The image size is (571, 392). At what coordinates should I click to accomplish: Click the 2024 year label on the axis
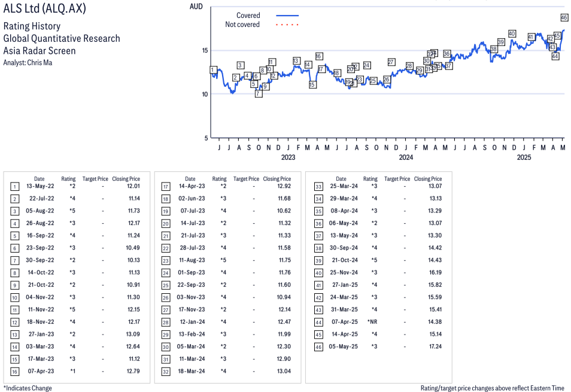tap(406, 157)
